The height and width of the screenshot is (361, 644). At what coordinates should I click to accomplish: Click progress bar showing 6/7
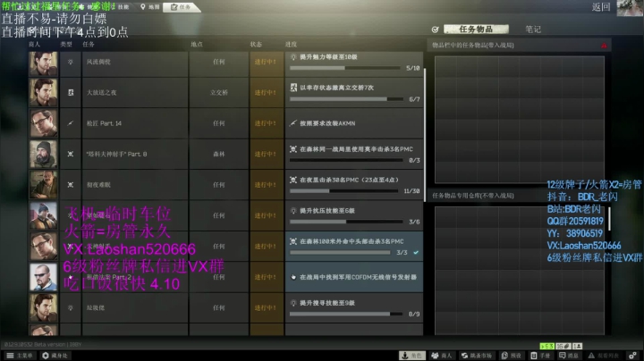[346, 99]
